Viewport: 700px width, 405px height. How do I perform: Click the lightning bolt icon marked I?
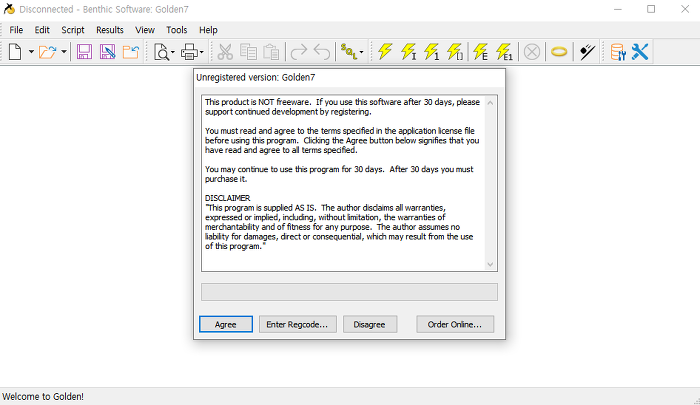408,52
